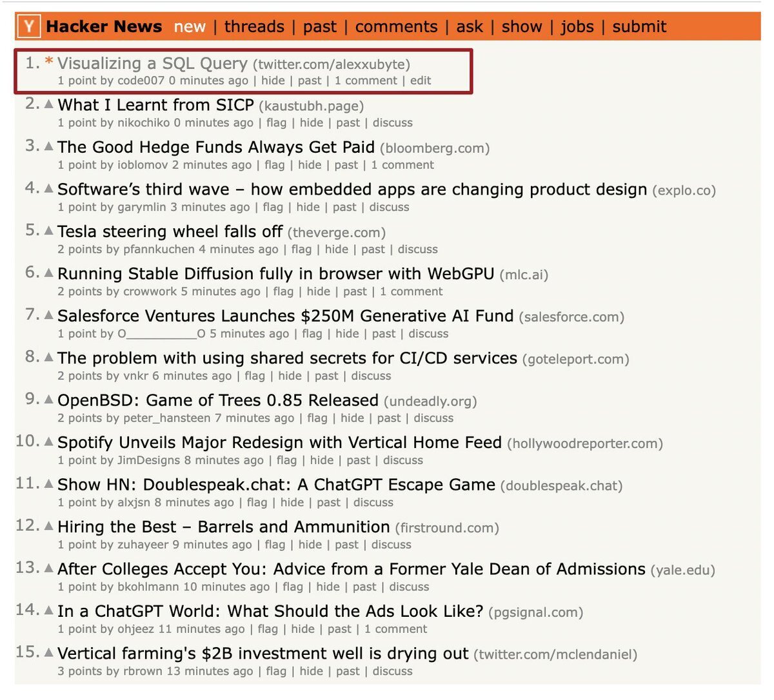The height and width of the screenshot is (700, 774).
Task: Upvote the 'What I Learnt from SICP' story
Action: tap(49, 104)
